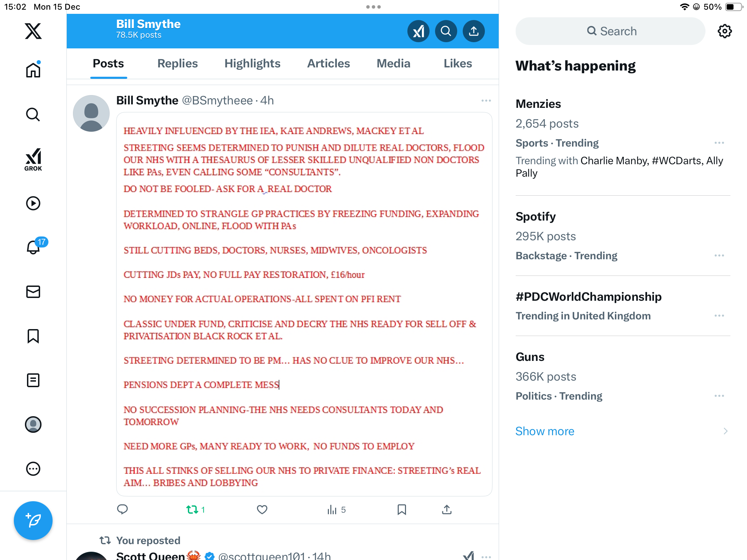Viewport: 747px width, 560px height.
Task: Open Messages envelope icon
Action: pos(33,292)
